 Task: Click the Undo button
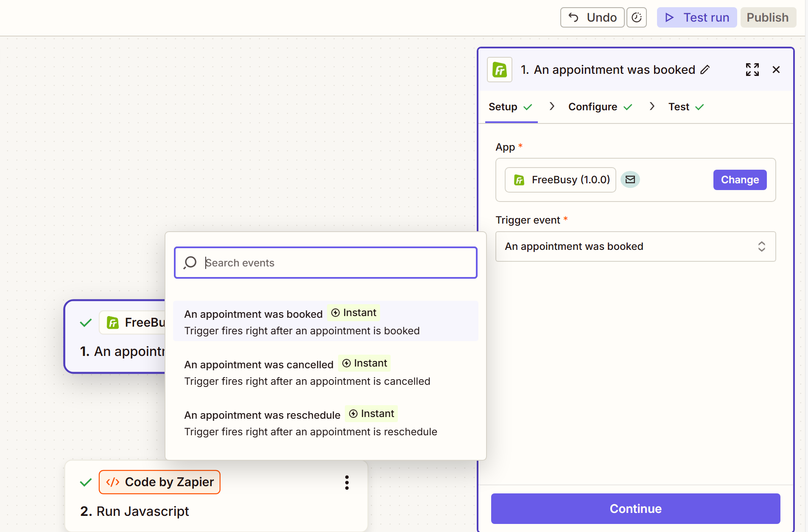pos(592,17)
